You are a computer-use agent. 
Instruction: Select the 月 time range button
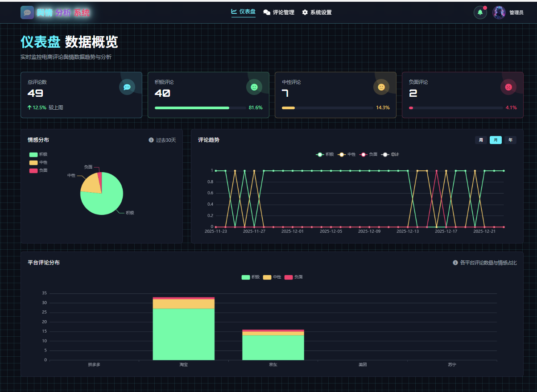point(496,140)
